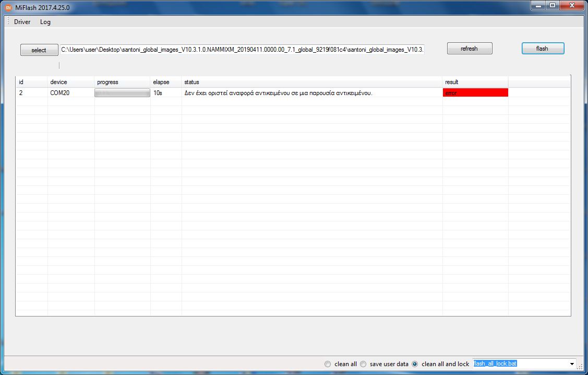Click the ROM path input field
Screen dimensions: 588x375
pos(242,50)
